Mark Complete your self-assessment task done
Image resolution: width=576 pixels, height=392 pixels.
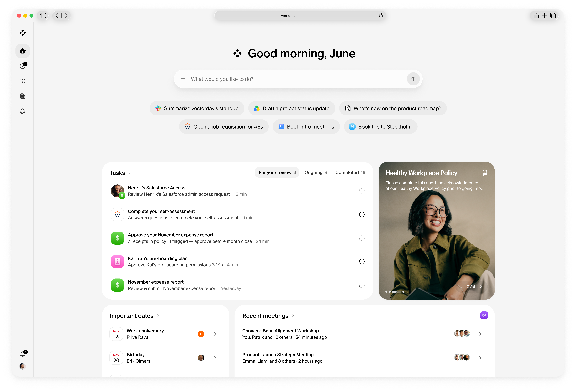pyautogui.click(x=362, y=214)
